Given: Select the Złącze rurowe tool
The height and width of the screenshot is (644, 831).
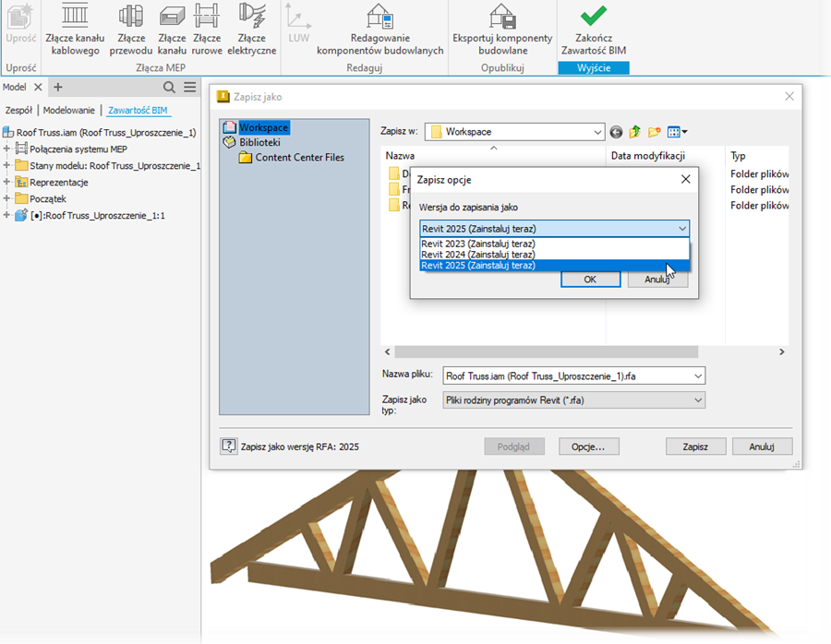Looking at the screenshot, I should pyautogui.click(x=207, y=30).
